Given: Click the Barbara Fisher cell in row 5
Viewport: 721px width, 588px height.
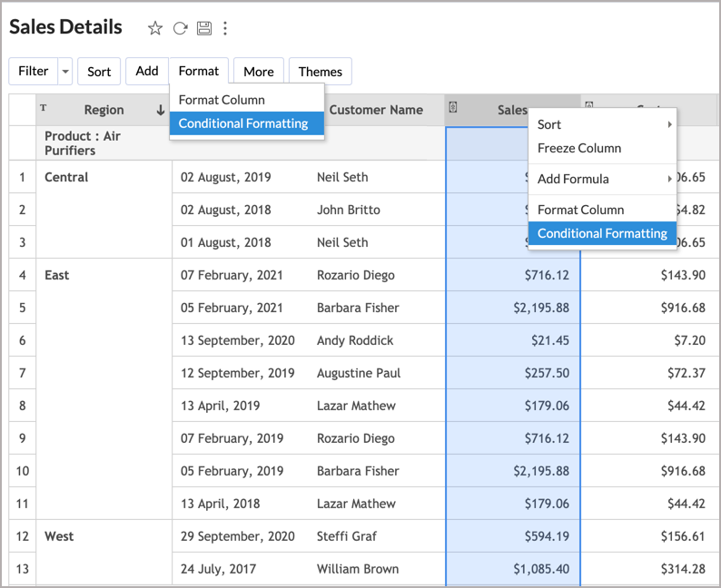Looking at the screenshot, I should coord(357,308).
